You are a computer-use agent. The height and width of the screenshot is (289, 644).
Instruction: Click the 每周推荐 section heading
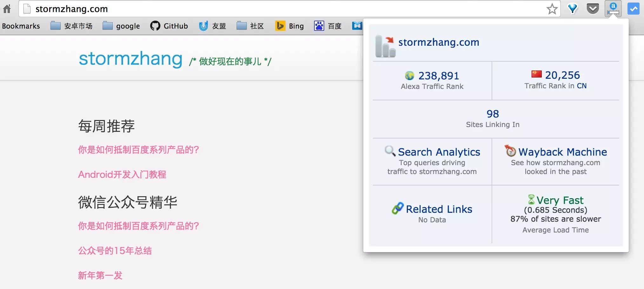pyautogui.click(x=106, y=126)
